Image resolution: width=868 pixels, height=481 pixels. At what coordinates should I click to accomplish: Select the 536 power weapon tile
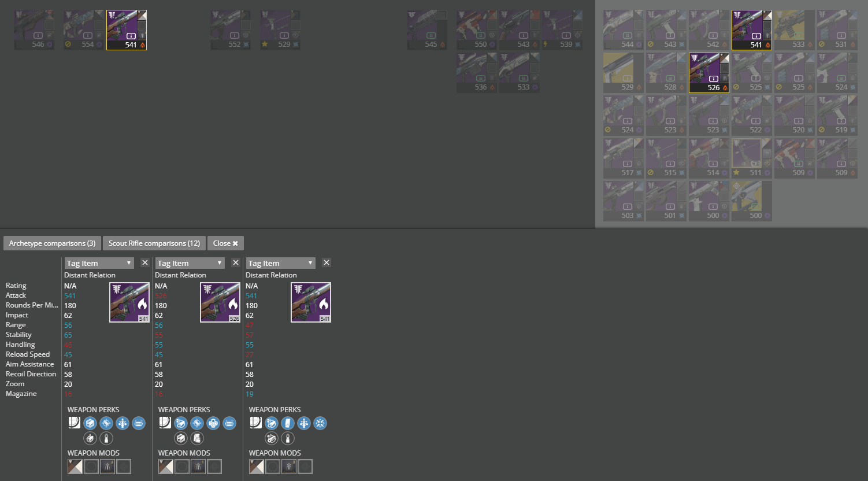pyautogui.click(x=477, y=73)
